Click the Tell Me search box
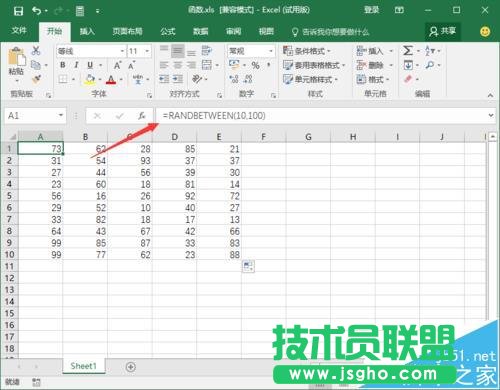 click(331, 32)
